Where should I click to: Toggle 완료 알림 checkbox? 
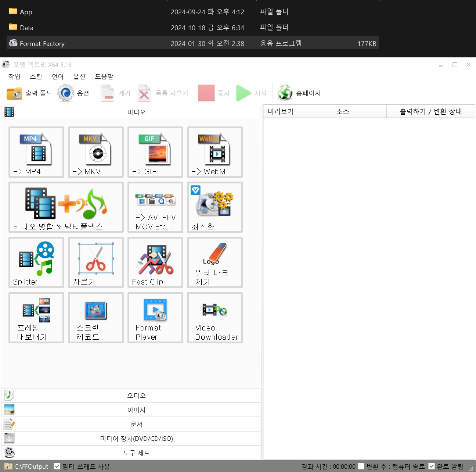point(432,466)
